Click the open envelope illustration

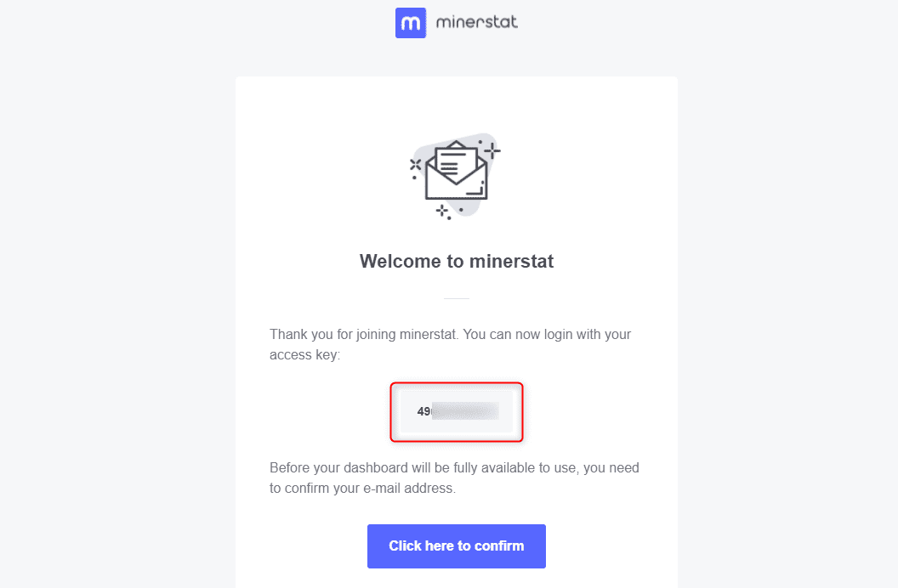(x=456, y=171)
